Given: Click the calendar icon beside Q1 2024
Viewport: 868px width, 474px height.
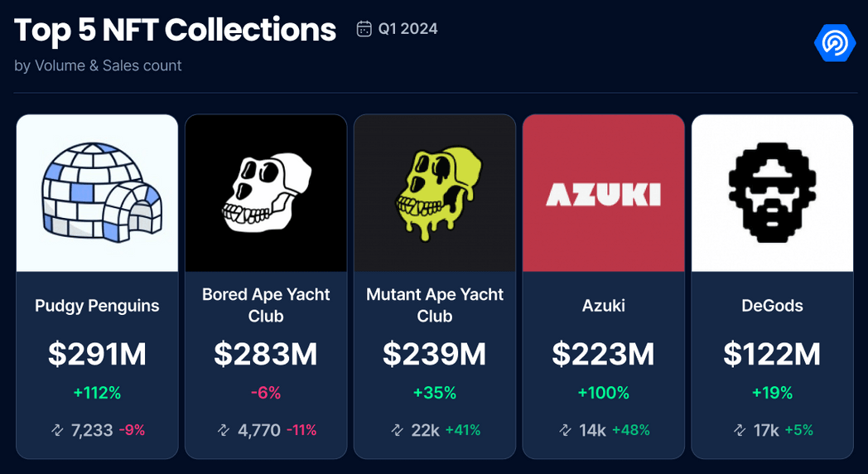Looking at the screenshot, I should pos(364,29).
